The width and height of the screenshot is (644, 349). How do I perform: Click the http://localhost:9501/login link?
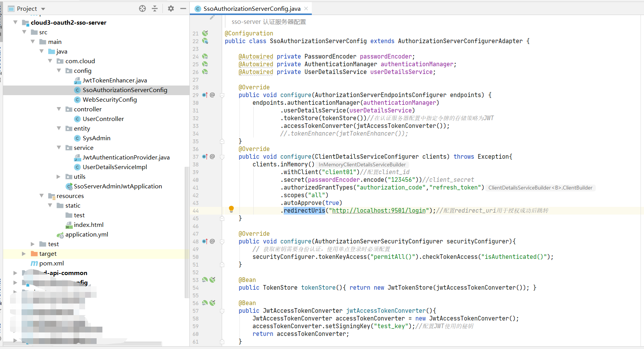[379, 210]
